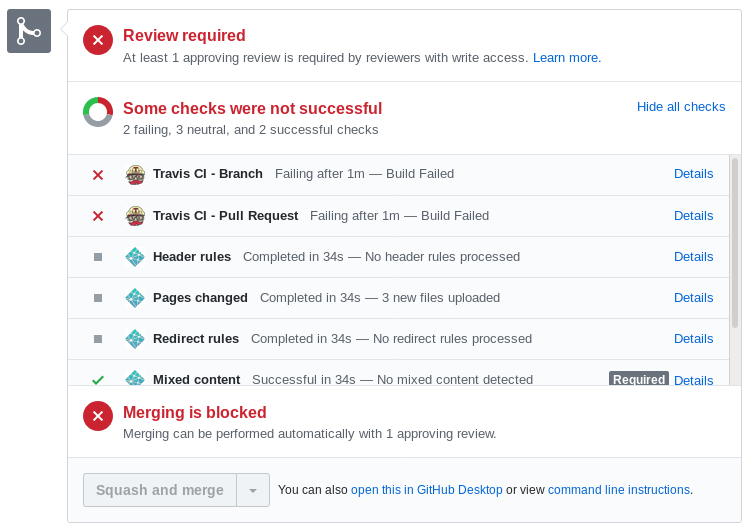This screenshot has width=749, height=530.
Task: Click green checkmark on Mixed content row
Action: 98,380
